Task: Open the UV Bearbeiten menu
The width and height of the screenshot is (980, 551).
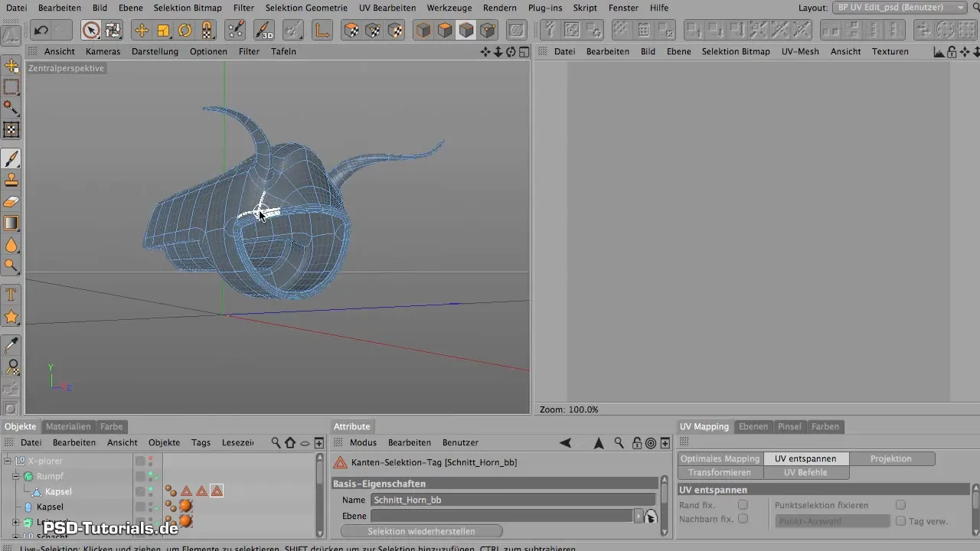Action: click(x=387, y=8)
